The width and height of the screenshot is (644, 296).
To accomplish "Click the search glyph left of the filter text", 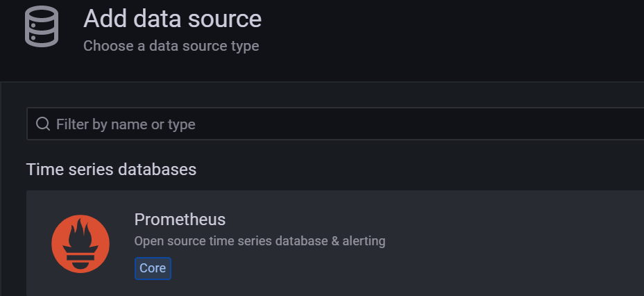I will click(43, 124).
